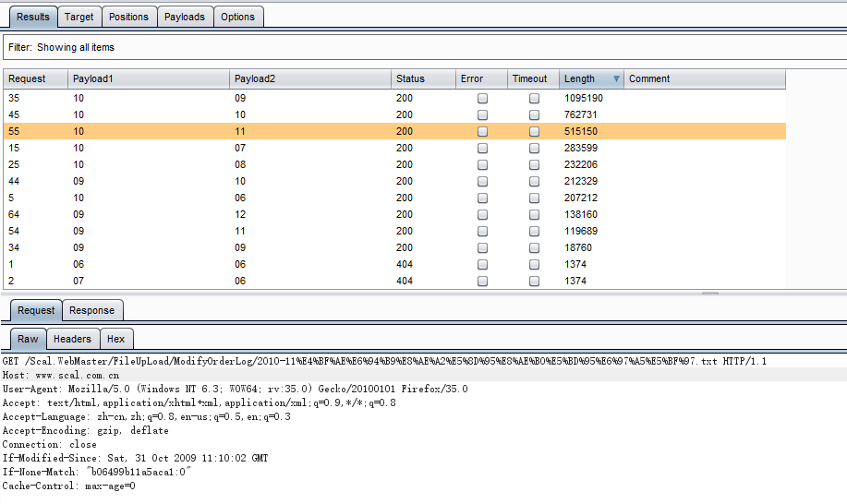The width and height of the screenshot is (847, 504).
Task: Sort by the Timeout column header
Action: (x=533, y=78)
